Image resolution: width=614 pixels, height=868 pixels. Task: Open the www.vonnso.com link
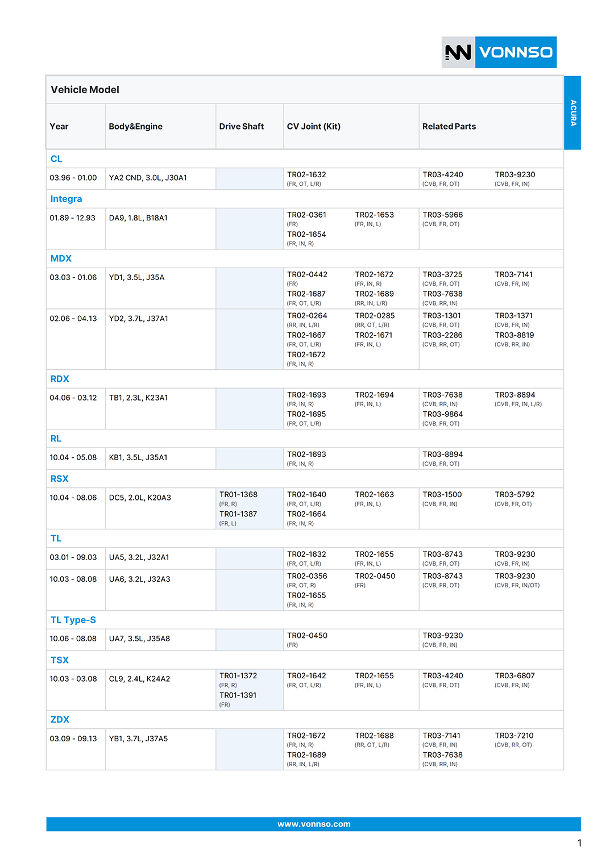tap(314, 824)
